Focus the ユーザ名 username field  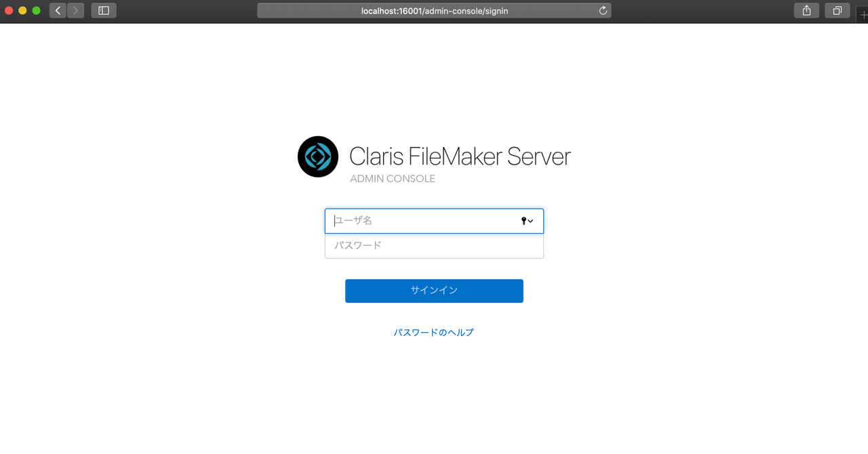tap(434, 221)
